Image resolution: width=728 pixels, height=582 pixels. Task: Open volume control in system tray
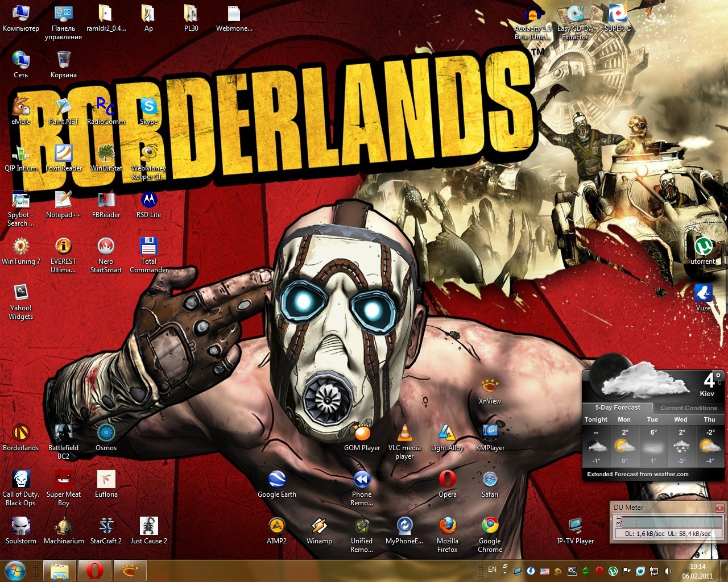(x=668, y=571)
